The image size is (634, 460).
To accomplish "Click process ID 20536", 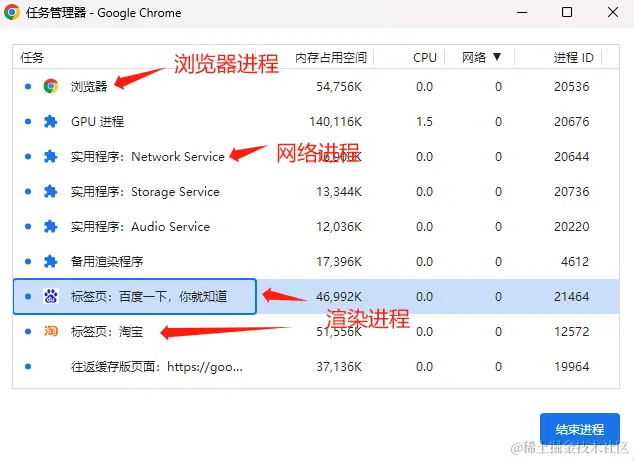I will [x=571, y=86].
